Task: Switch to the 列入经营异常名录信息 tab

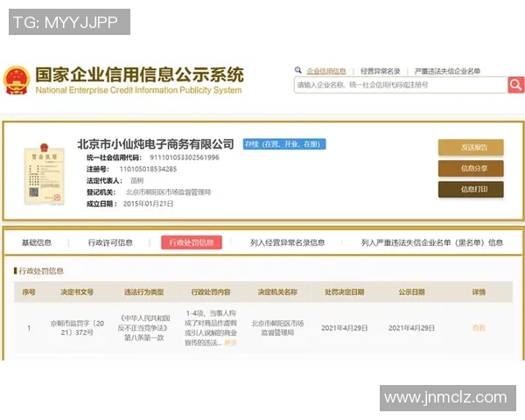Action: tap(287, 242)
